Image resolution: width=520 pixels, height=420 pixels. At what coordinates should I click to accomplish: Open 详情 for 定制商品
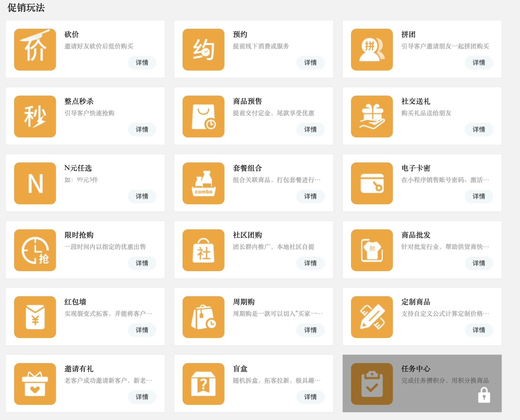click(x=479, y=330)
